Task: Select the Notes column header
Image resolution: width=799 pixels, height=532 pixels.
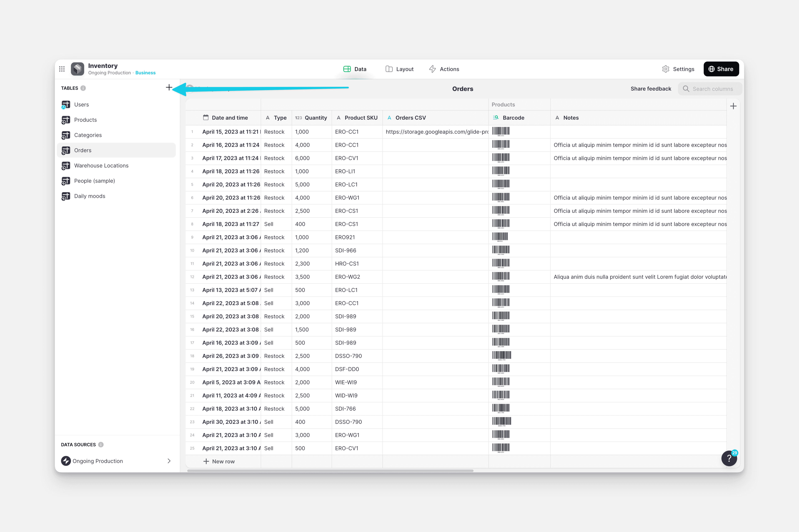Action: (638, 118)
